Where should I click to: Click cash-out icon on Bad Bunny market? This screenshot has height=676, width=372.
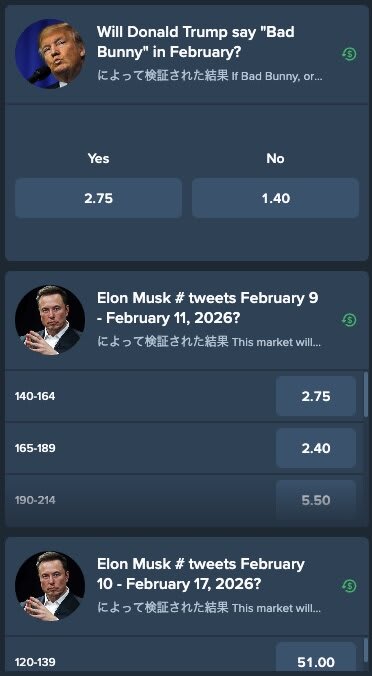click(x=350, y=54)
